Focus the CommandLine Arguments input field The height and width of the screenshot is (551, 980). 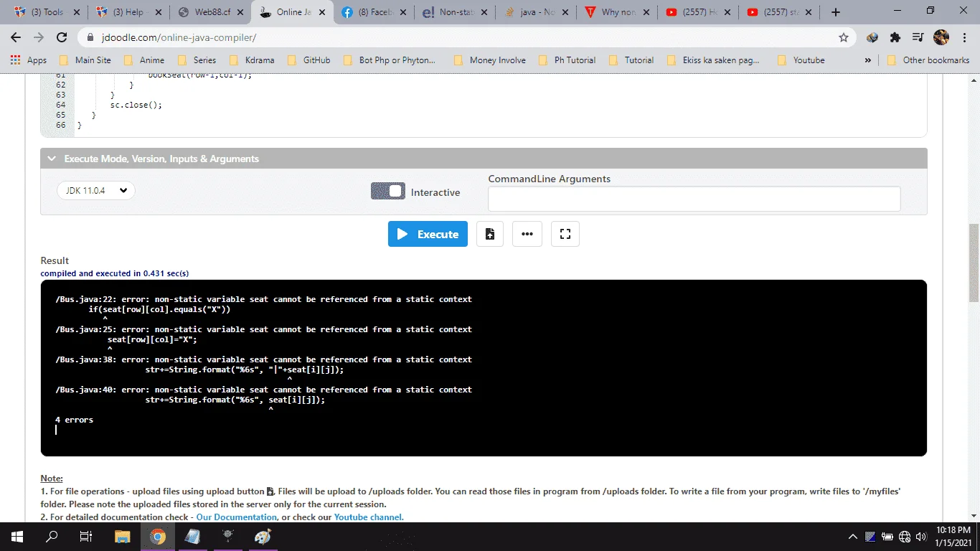click(694, 199)
